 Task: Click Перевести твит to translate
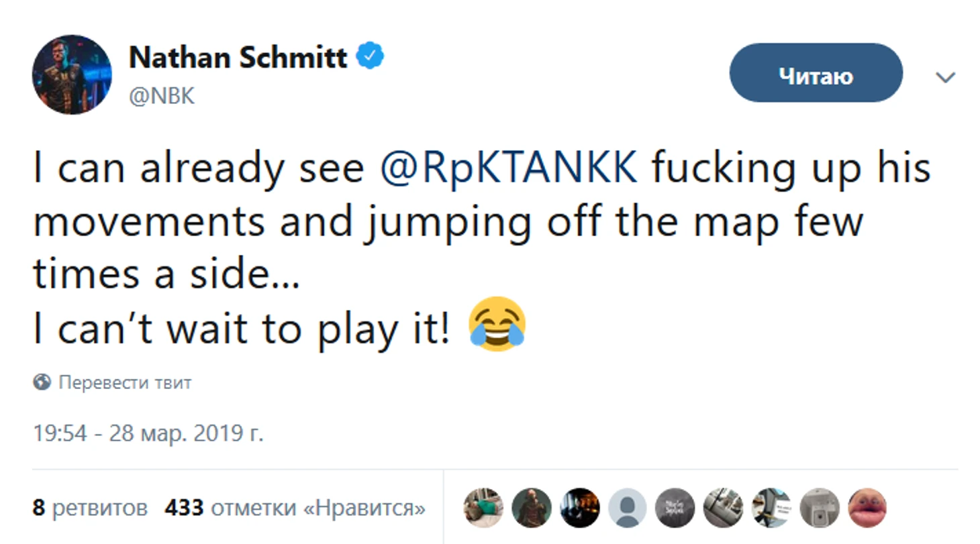click(x=125, y=383)
